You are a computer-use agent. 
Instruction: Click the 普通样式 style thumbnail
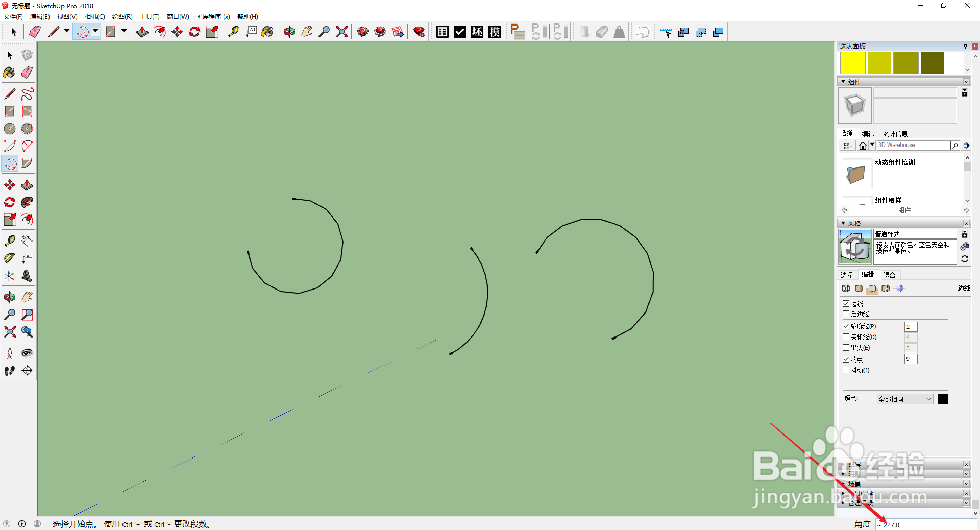click(855, 247)
